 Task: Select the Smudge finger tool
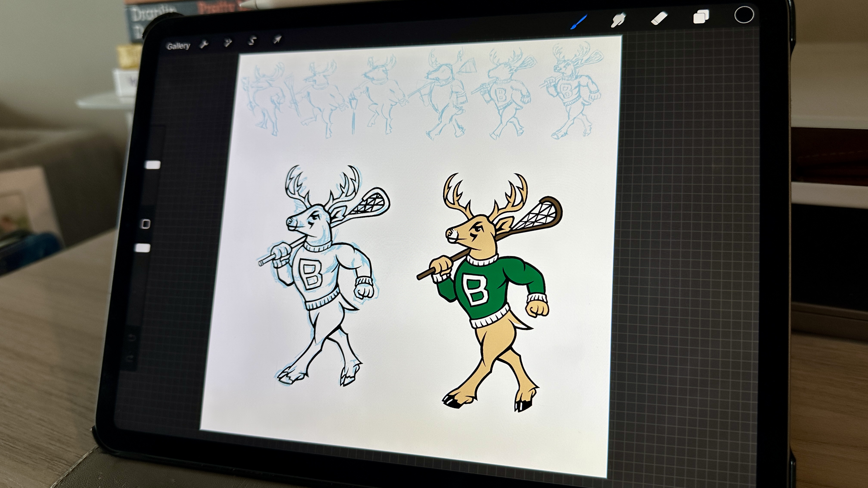point(619,20)
